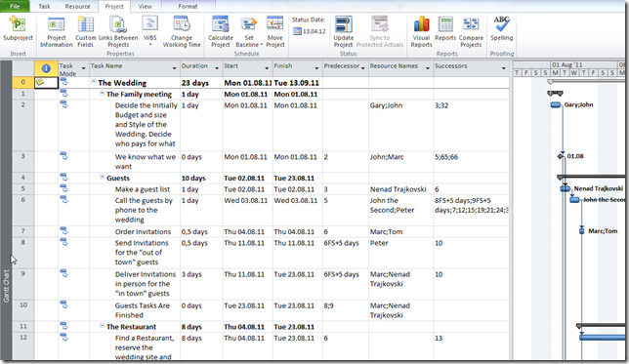Click task mode icon for The Wedding row

[63, 82]
